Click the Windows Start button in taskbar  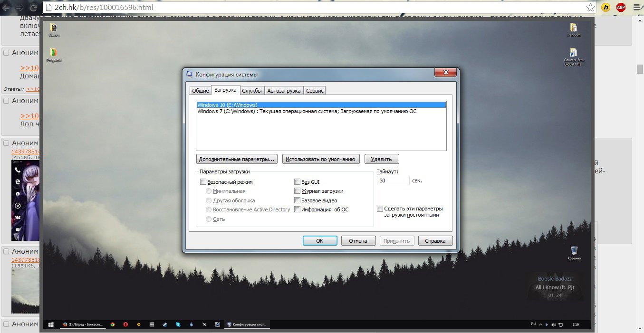pos(51,325)
